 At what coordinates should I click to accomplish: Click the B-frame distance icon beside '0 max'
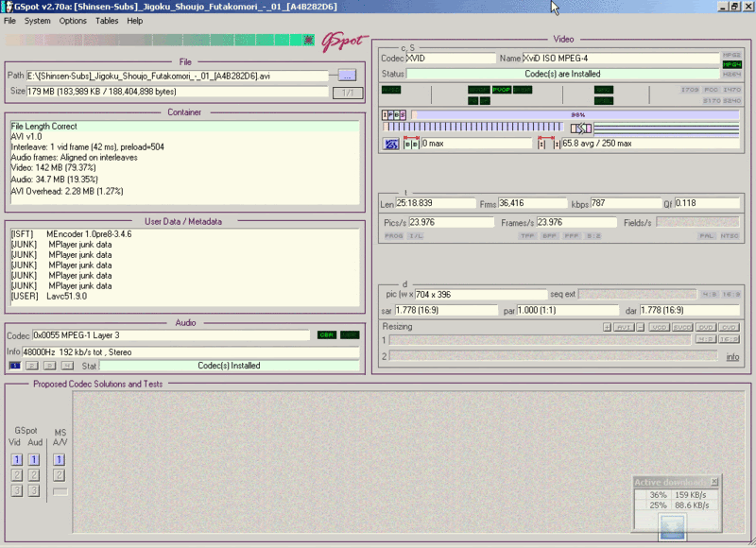pyautogui.click(x=411, y=144)
